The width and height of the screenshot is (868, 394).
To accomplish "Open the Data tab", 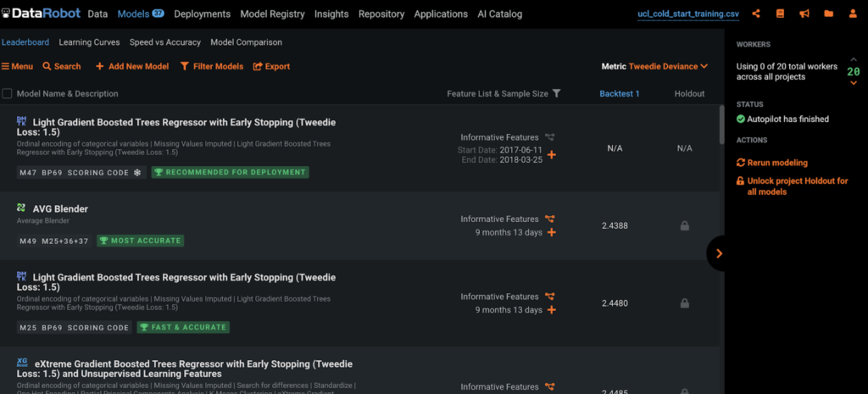I will [97, 14].
